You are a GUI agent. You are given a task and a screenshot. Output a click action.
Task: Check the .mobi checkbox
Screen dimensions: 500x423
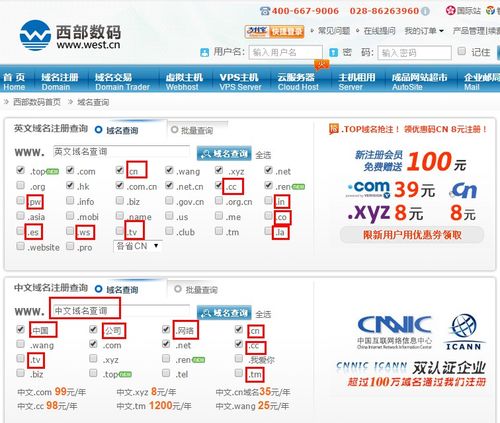[x=70, y=215]
